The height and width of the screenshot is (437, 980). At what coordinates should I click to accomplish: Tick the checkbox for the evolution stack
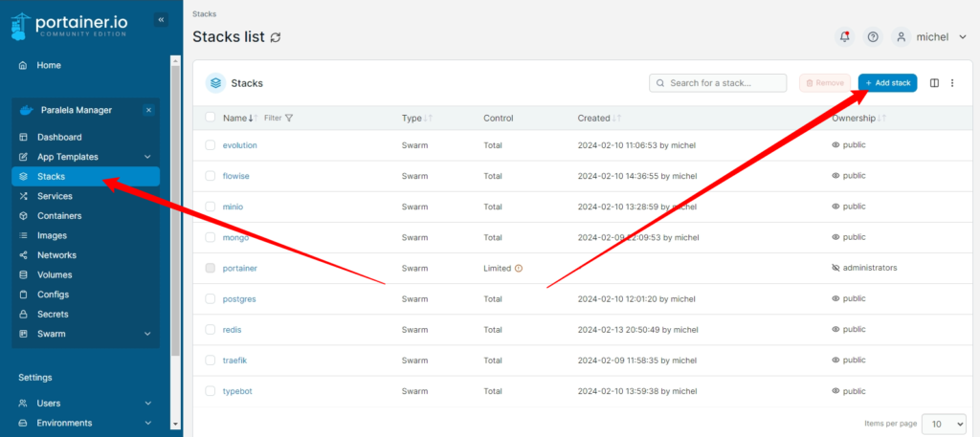pyautogui.click(x=210, y=144)
